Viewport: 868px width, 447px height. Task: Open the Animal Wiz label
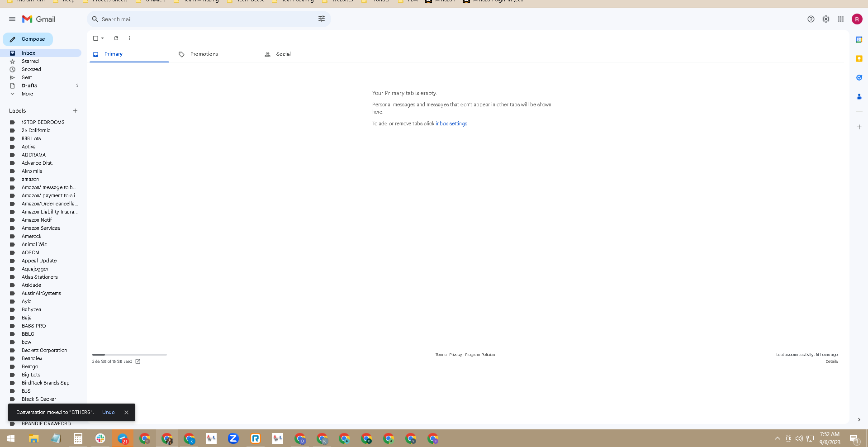pos(34,245)
